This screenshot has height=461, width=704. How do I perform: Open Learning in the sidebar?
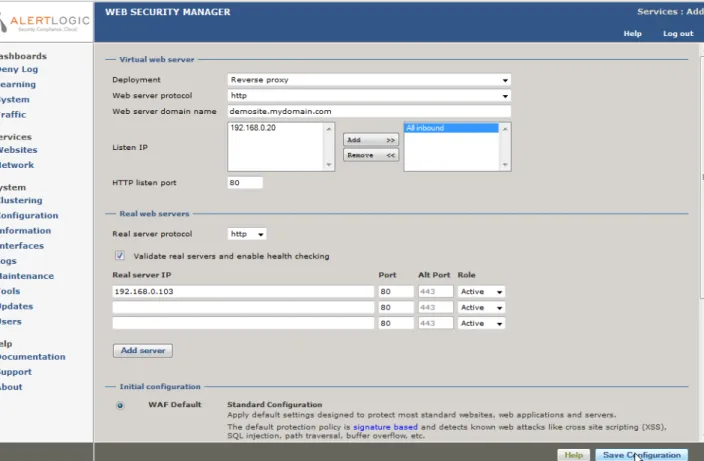pyautogui.click(x=18, y=84)
